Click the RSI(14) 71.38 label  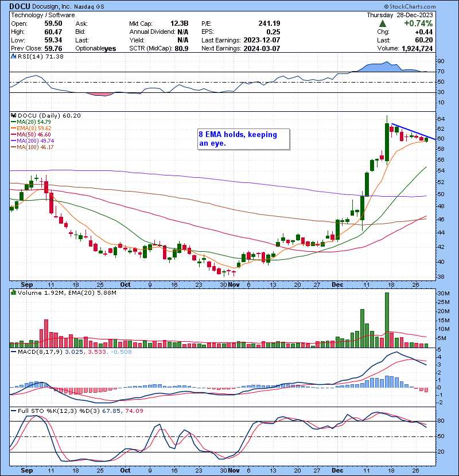[40, 56]
